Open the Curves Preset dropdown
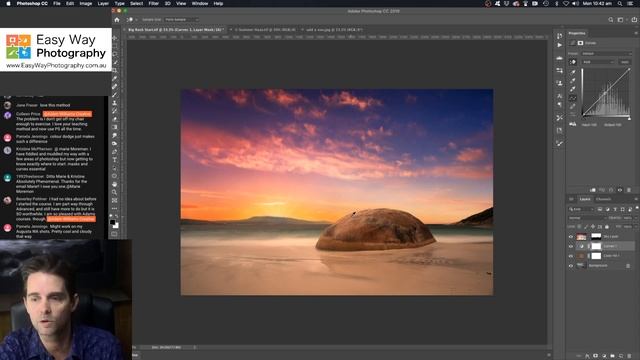 607,53
